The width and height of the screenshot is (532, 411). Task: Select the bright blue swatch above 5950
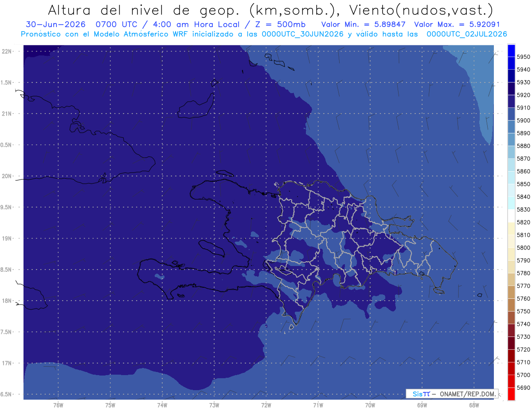511,51
